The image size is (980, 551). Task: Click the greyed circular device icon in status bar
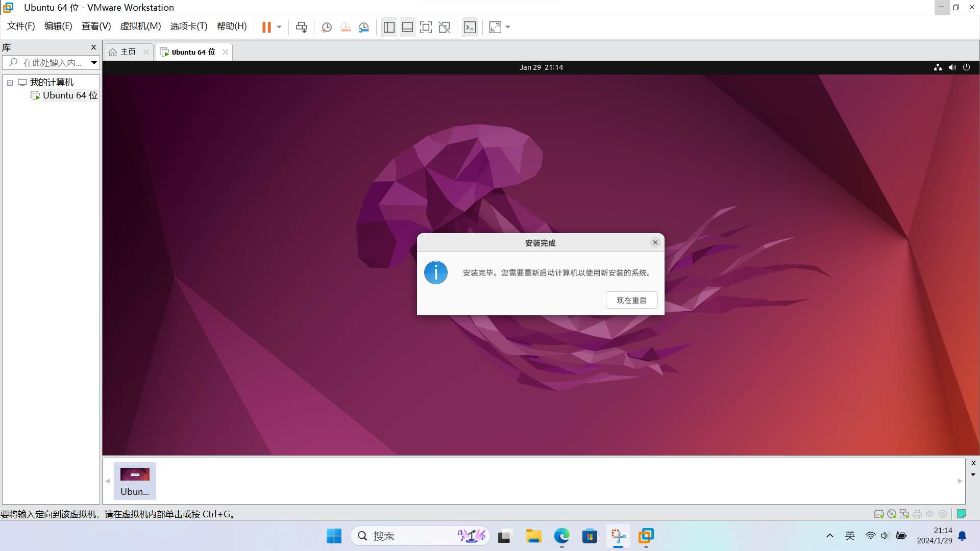943,514
